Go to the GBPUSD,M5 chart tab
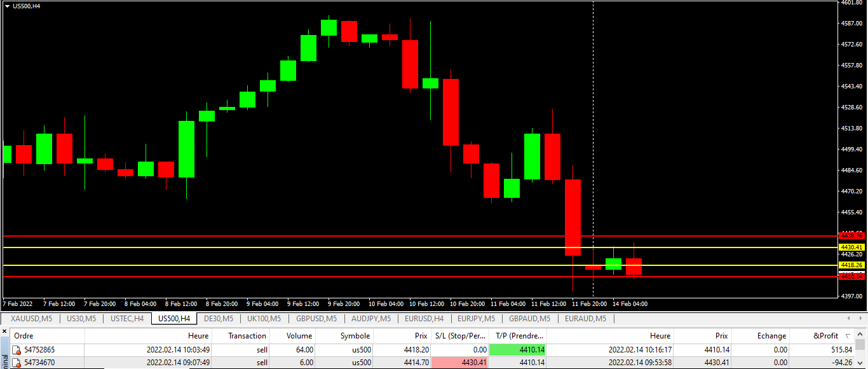Image resolution: width=868 pixels, height=369 pixels. pyautogui.click(x=316, y=318)
